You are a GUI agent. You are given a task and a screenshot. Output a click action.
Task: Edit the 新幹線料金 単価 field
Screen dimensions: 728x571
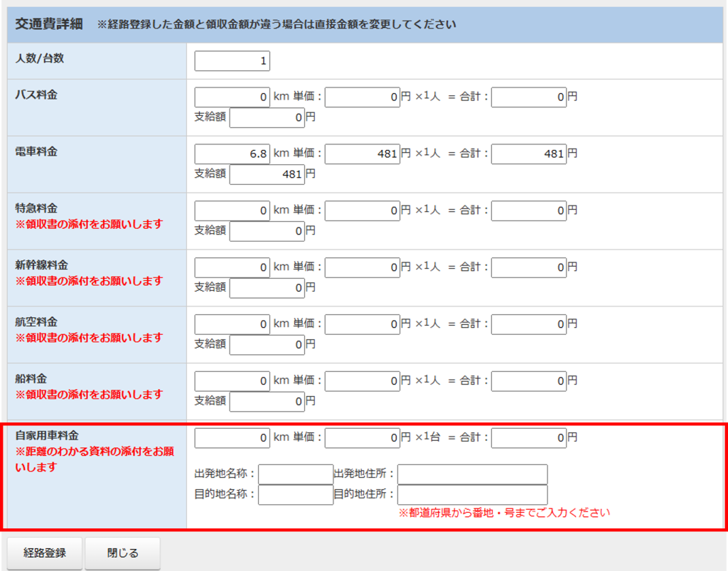click(362, 267)
